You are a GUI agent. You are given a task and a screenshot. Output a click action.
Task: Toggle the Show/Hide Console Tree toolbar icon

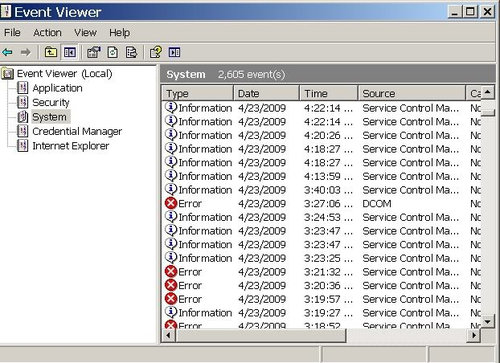tap(70, 52)
